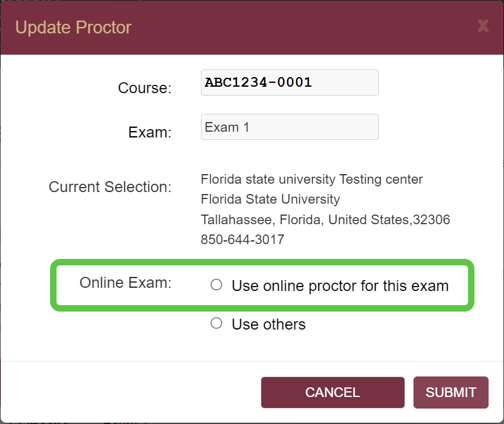This screenshot has height=424, width=504.
Task: Click the blank footer area left of CANCEL
Action: (x=128, y=393)
